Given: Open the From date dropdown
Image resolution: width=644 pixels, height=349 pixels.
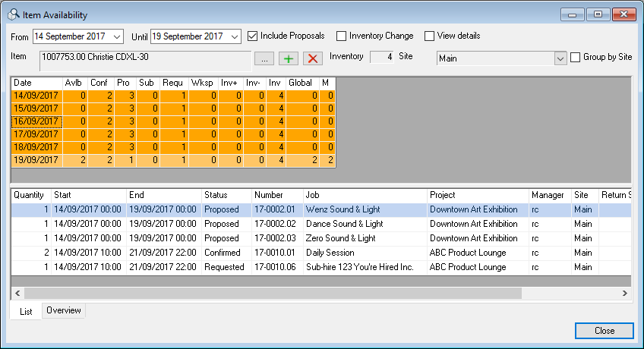Looking at the screenshot, I should 116,36.
